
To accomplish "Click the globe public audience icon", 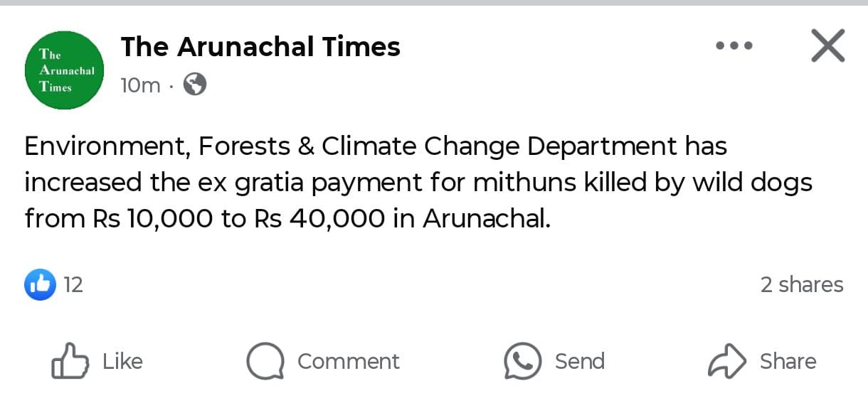I will [x=194, y=85].
